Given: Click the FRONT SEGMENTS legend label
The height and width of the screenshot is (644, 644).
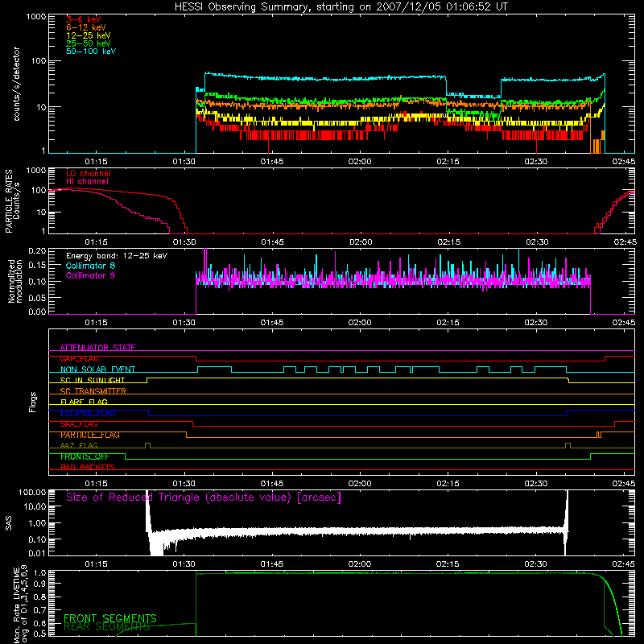Looking at the screenshot, I should point(110,618).
